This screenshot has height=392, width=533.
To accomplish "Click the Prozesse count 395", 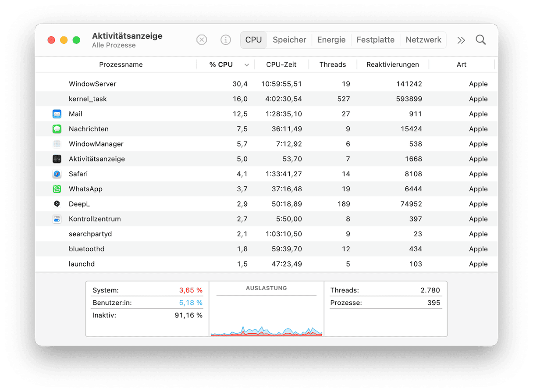I will 434,303.
